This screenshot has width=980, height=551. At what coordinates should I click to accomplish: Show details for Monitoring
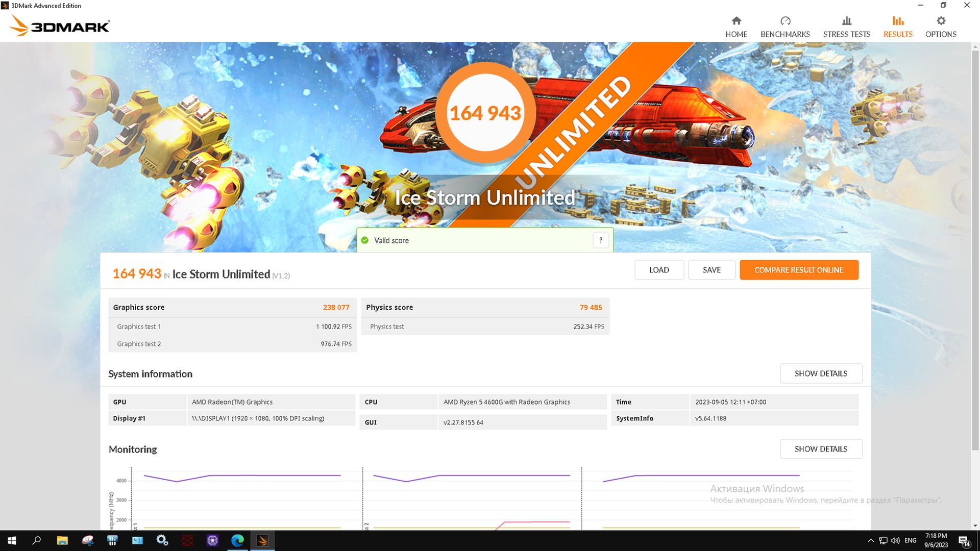821,449
